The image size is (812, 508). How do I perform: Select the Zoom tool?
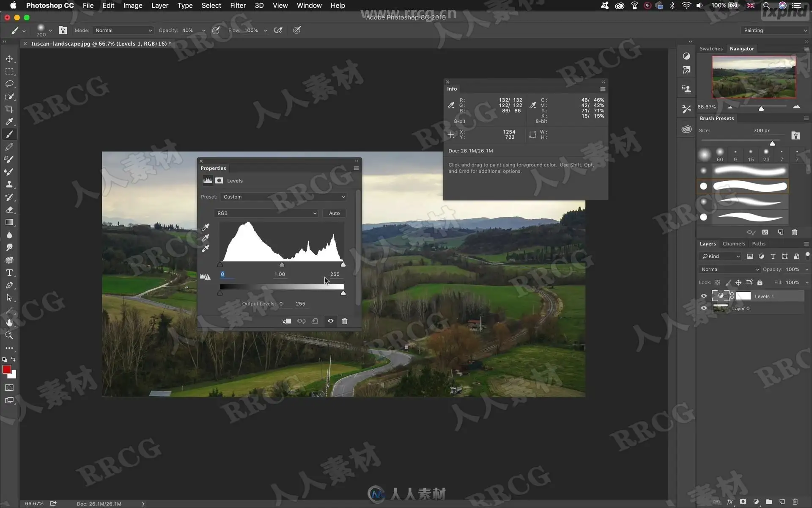[x=9, y=336]
